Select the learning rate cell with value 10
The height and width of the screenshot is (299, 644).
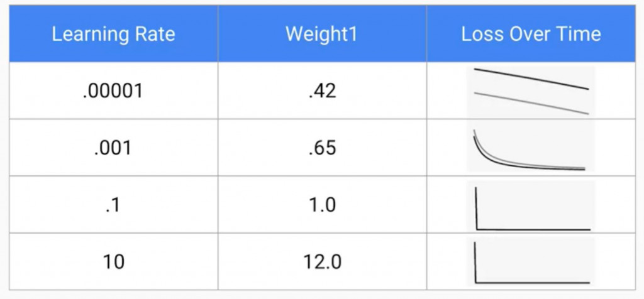coord(113,262)
